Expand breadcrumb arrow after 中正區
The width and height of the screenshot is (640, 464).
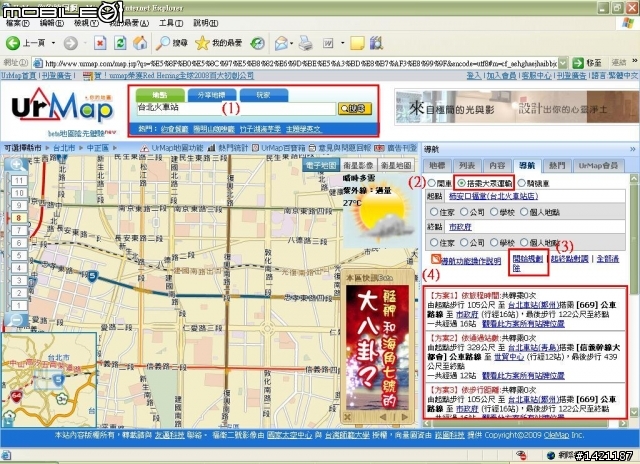click(x=115, y=148)
